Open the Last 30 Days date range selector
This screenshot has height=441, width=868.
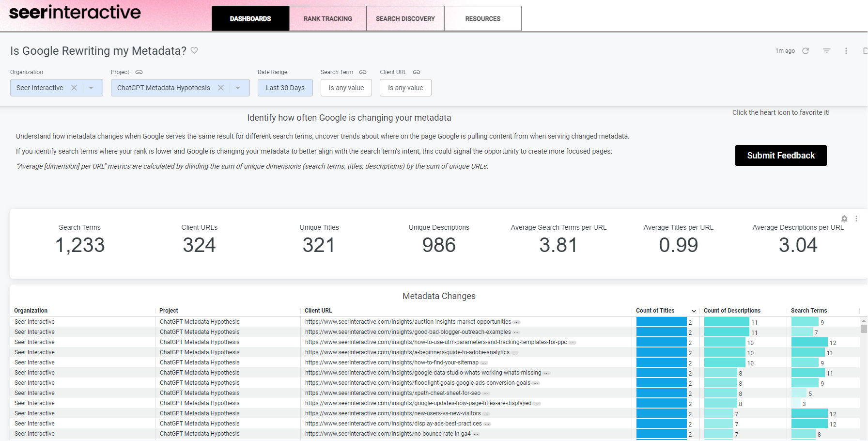(x=285, y=88)
